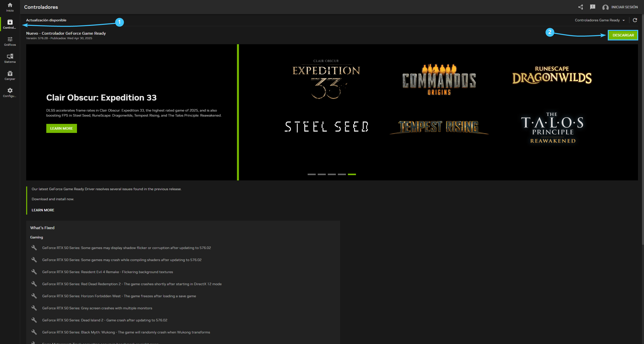Viewport: 644px width, 344px height.
Task: Select the second carousel slide indicator
Action: [x=321, y=174]
